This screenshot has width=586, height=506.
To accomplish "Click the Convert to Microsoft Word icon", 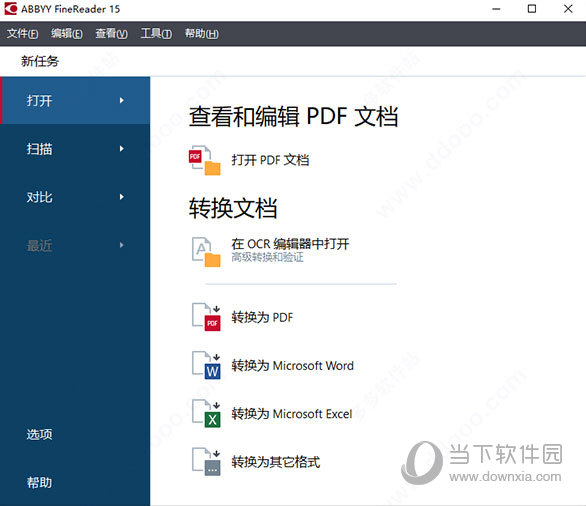I will (206, 365).
